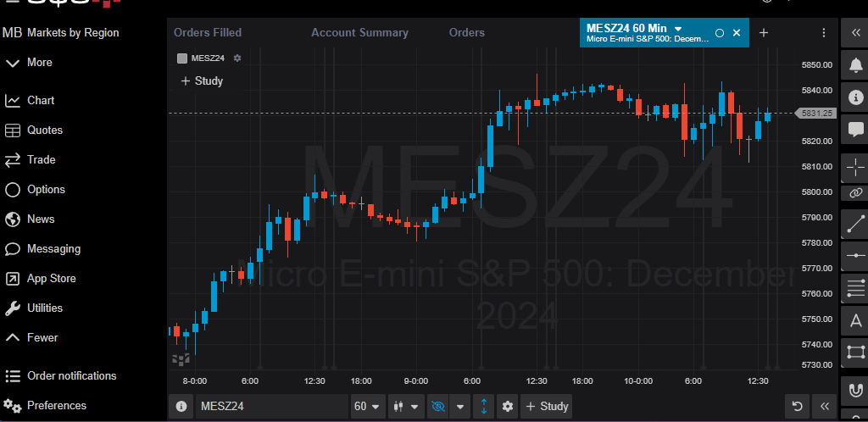868x422 pixels.
Task: Open the 60 interval dropdown
Action: coord(367,407)
